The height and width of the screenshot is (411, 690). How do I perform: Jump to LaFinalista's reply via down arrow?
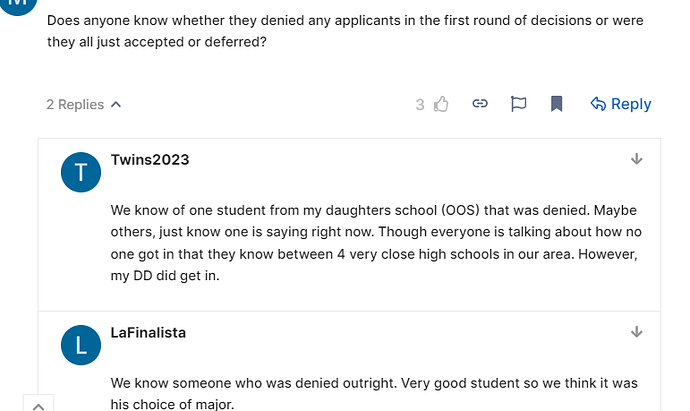click(637, 332)
